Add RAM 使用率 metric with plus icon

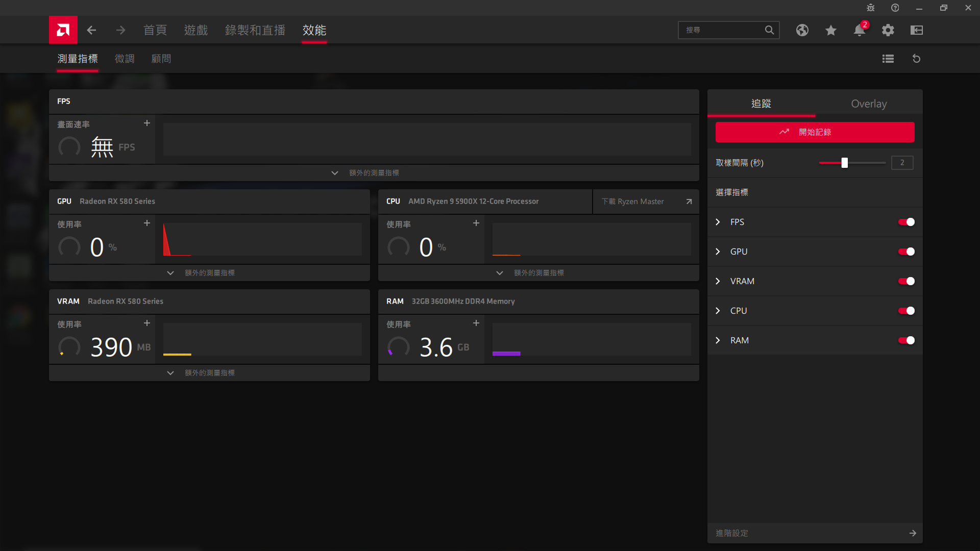[476, 323]
